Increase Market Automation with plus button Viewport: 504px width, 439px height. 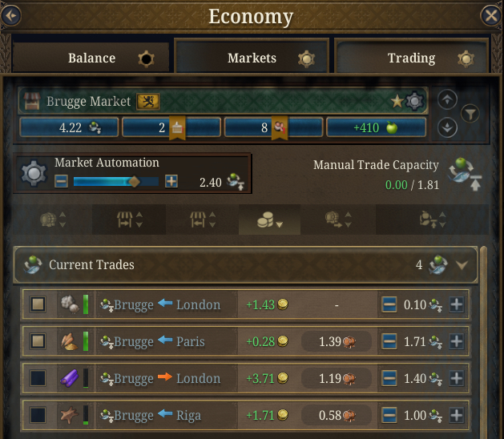171,182
